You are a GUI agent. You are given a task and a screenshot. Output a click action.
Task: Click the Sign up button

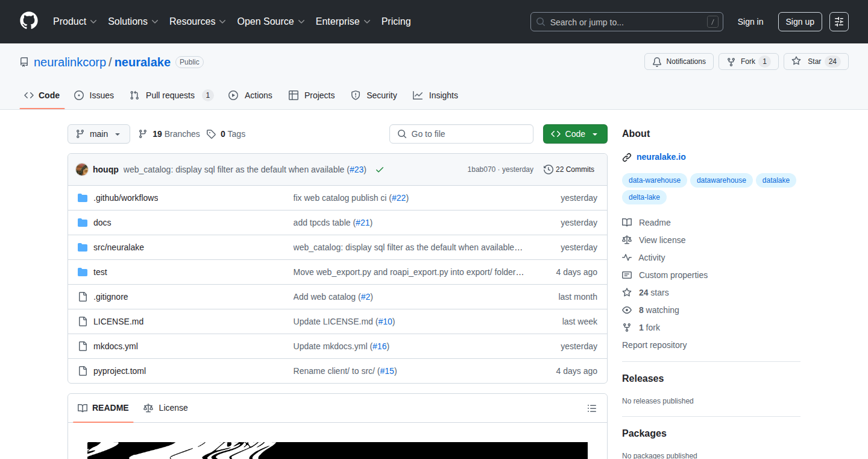800,22
